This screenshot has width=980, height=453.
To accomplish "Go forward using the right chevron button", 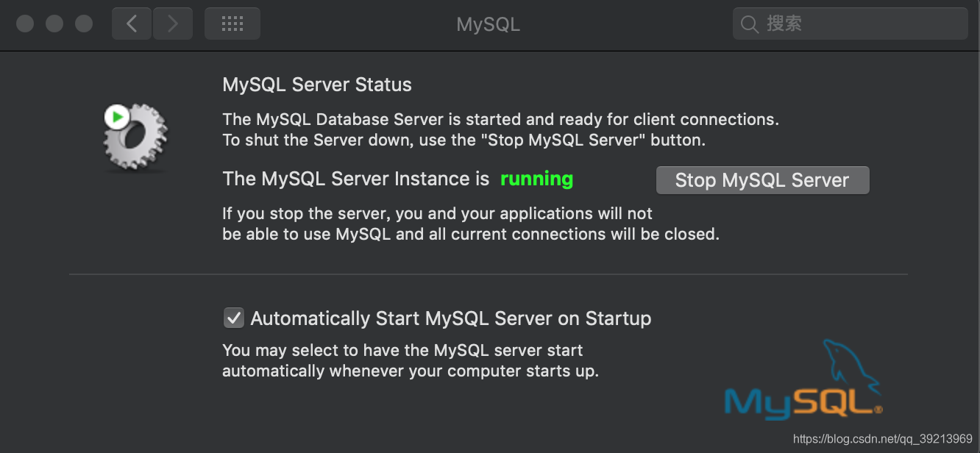I will (173, 24).
